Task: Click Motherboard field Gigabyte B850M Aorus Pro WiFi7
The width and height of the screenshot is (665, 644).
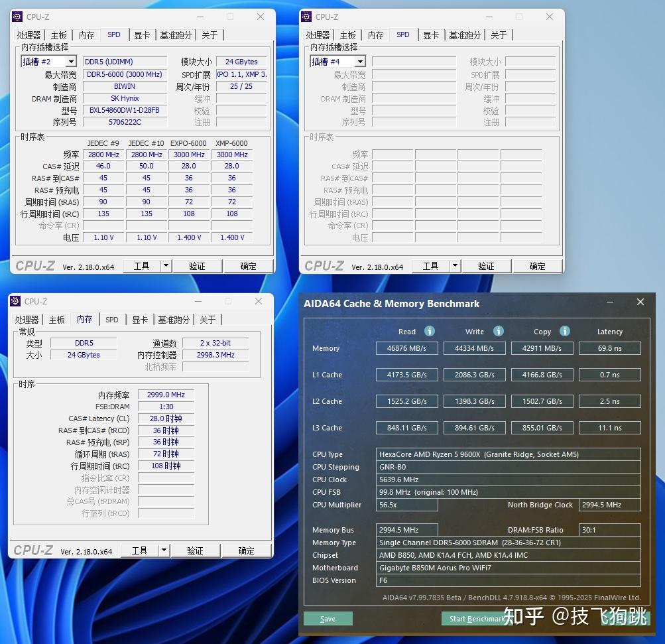Action: (x=508, y=568)
